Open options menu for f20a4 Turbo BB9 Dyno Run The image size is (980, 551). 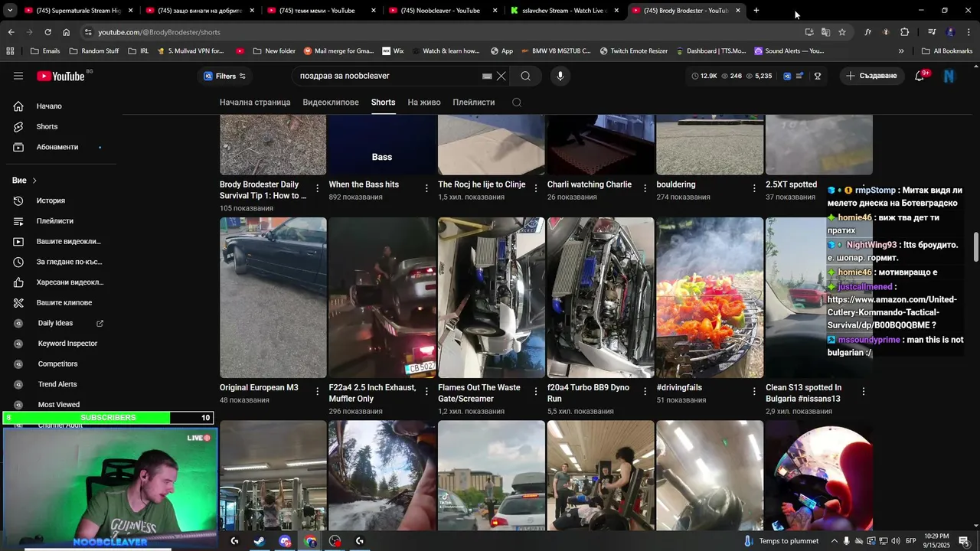645,391
